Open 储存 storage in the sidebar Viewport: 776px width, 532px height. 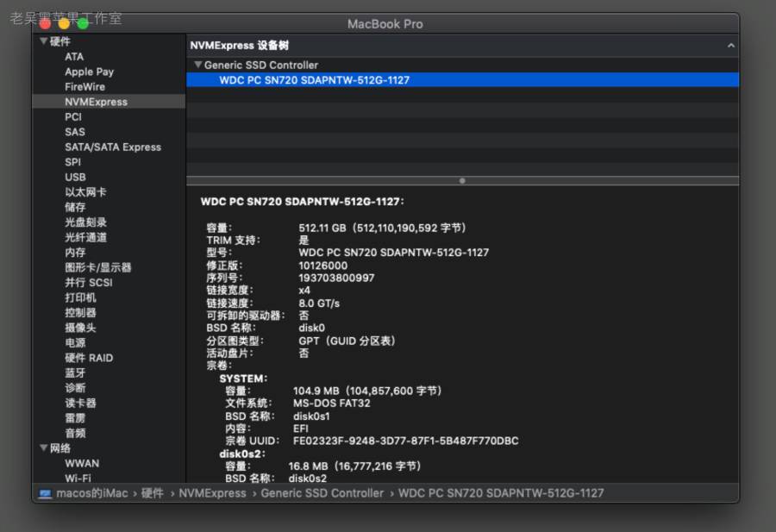coord(75,207)
